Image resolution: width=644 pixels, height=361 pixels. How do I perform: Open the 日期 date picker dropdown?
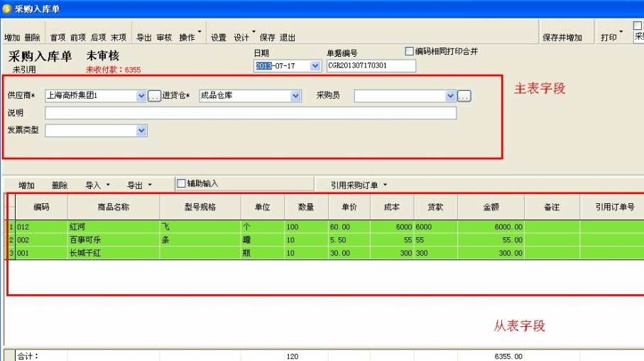click(315, 66)
